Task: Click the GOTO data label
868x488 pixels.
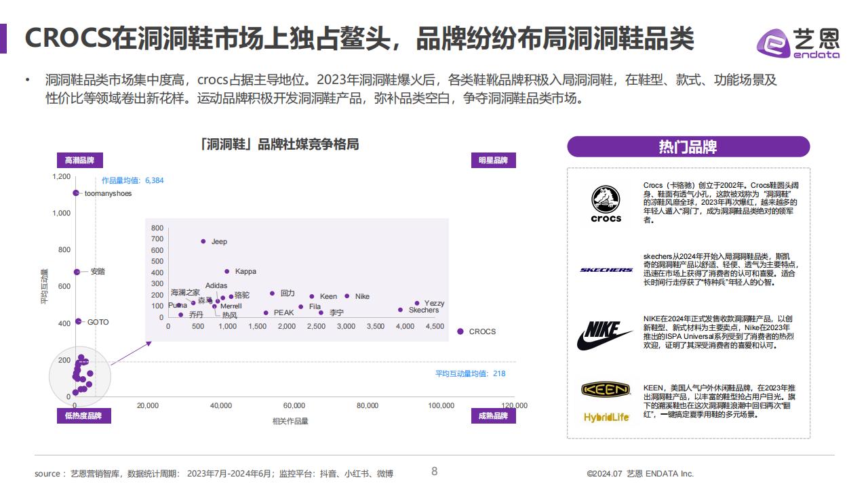Action: (98, 322)
